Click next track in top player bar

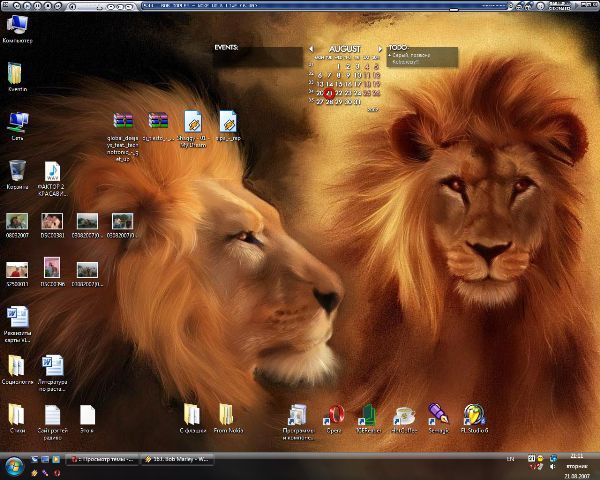click(x=58, y=6)
